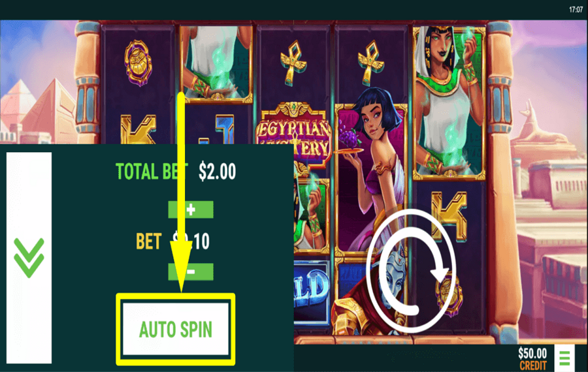Start the Auto Spin feature
The image size is (588, 372).
176,330
